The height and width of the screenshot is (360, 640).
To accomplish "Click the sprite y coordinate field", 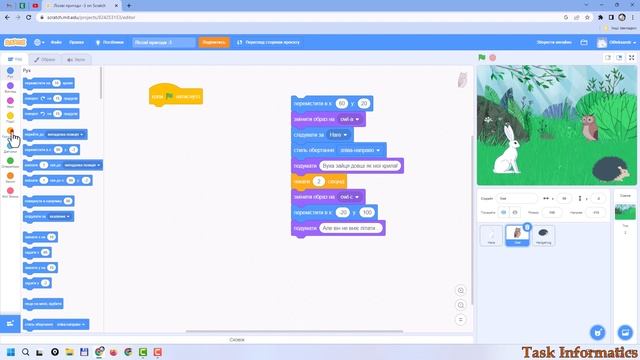I will coord(598,198).
